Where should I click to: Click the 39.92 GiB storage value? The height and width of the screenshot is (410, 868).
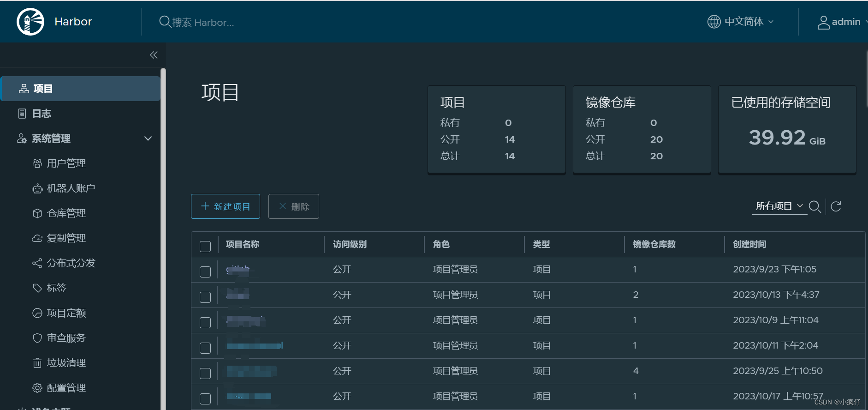[787, 138]
